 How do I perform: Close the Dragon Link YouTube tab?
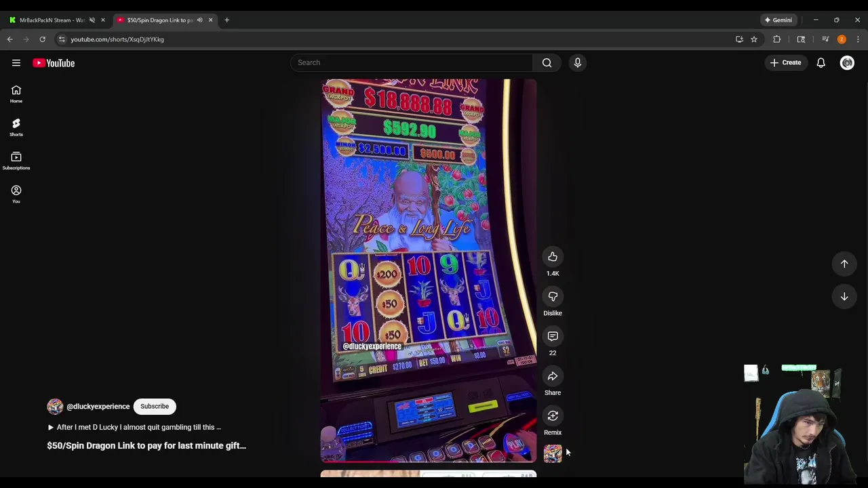pyautogui.click(x=210, y=20)
